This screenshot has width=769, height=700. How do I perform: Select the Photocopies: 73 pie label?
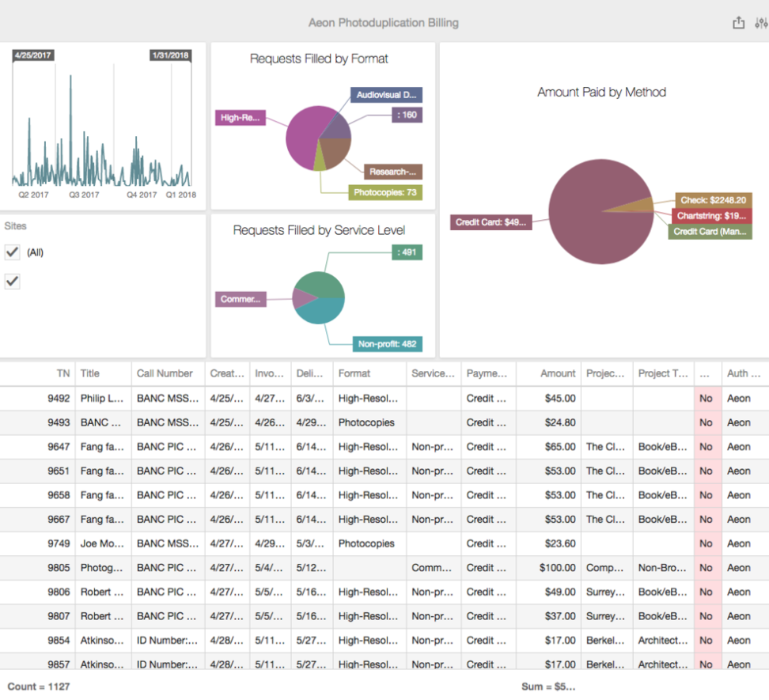[384, 192]
